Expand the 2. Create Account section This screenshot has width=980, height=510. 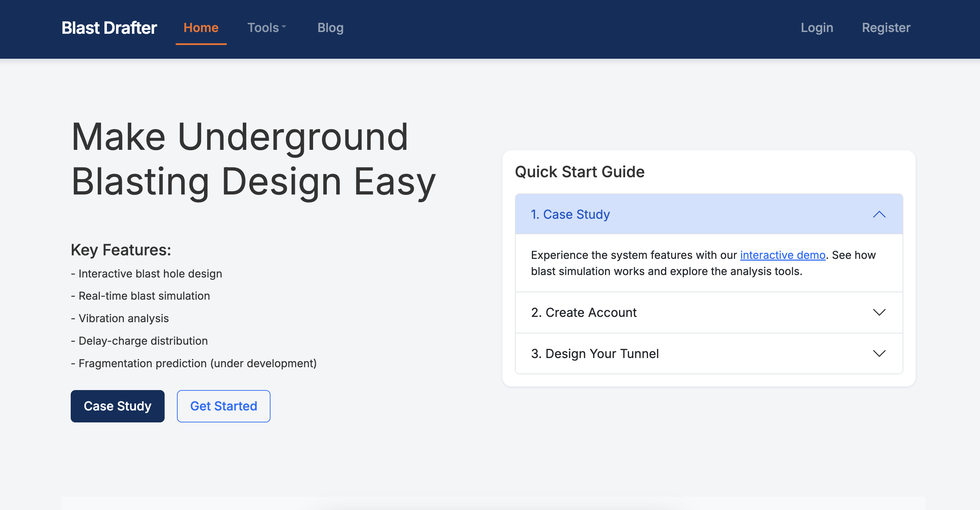[709, 312]
